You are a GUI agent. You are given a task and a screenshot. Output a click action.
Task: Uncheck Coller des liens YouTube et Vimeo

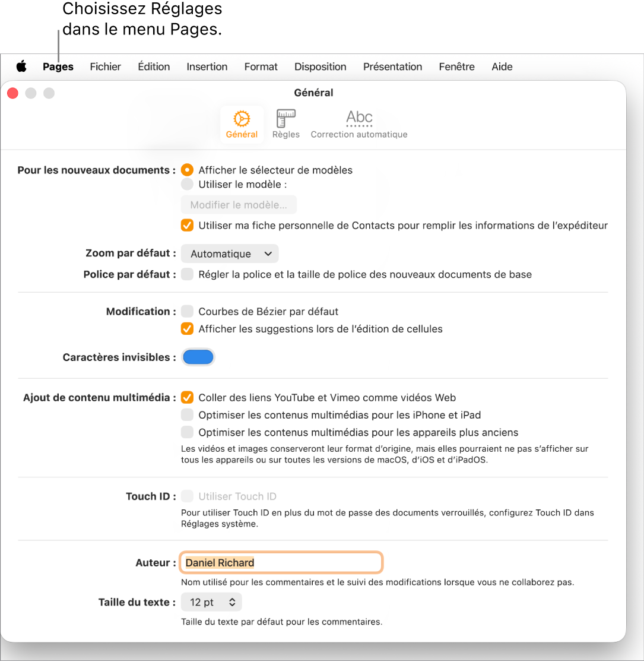(187, 398)
